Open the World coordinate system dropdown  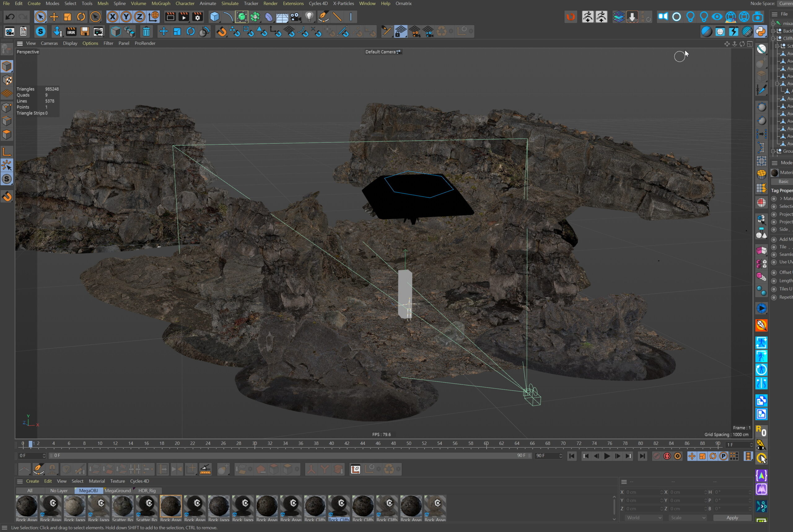coord(643,518)
